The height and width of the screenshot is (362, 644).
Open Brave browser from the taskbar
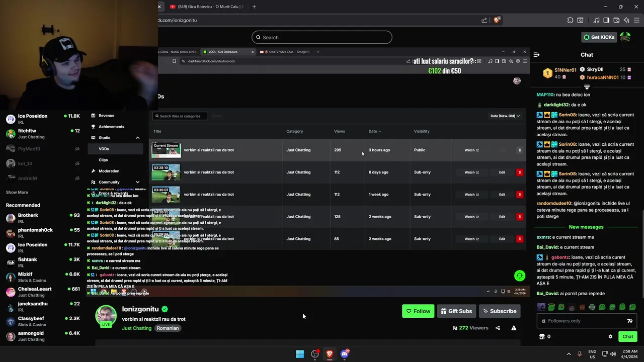point(330,354)
